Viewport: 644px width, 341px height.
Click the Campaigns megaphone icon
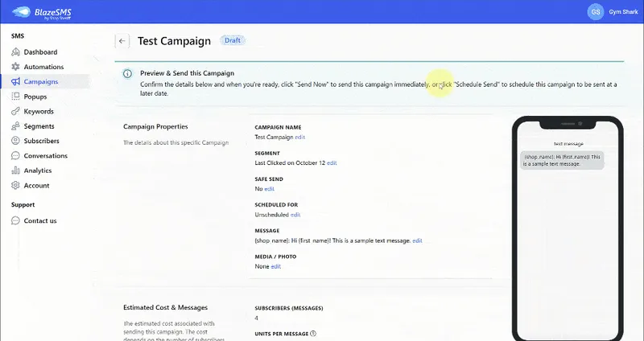point(15,81)
